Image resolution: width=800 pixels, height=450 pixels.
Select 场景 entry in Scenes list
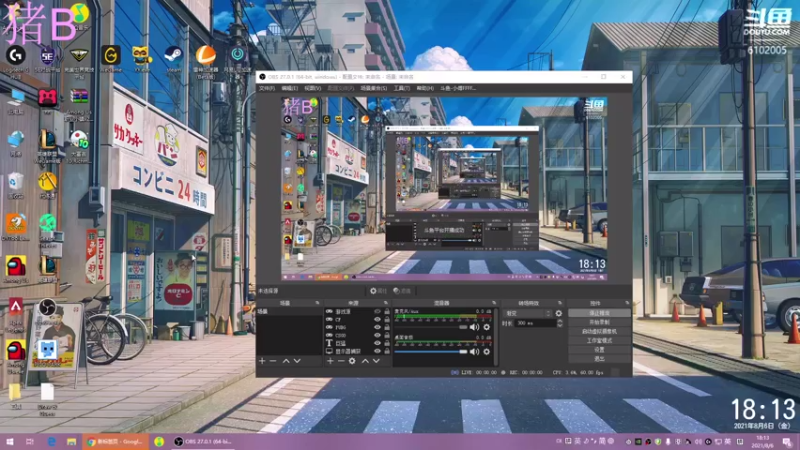289,311
